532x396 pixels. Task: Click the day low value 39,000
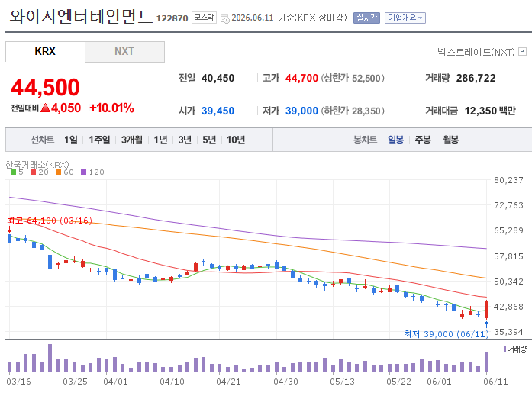coord(301,111)
